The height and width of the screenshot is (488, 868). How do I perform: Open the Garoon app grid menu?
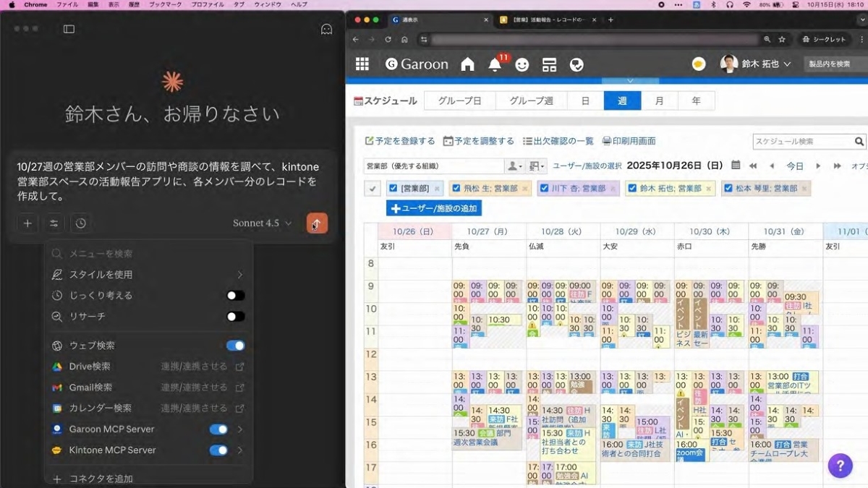(x=362, y=64)
